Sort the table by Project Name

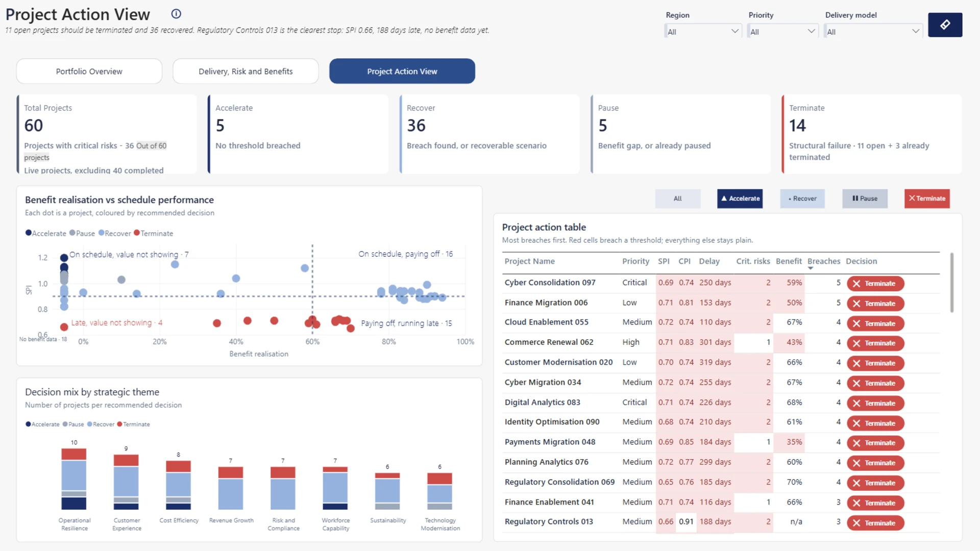click(x=529, y=261)
